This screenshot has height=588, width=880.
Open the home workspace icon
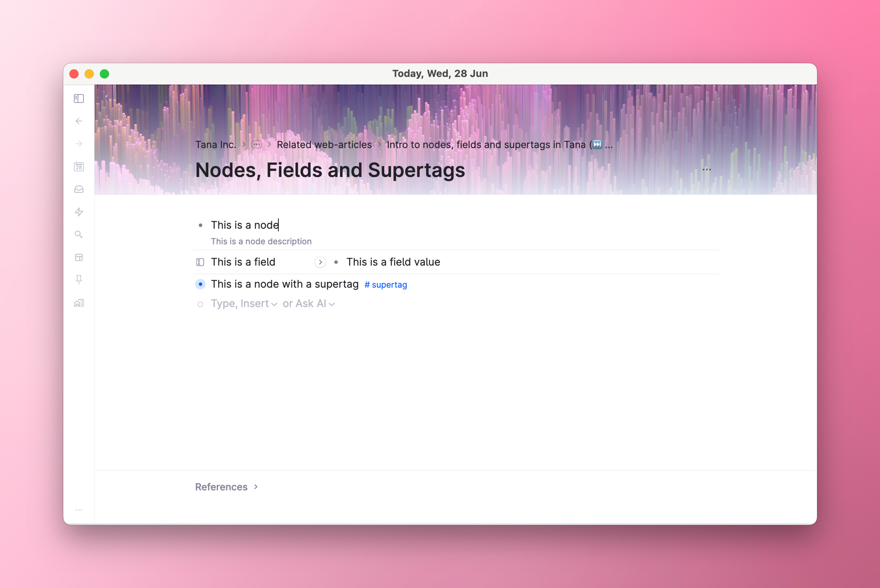point(79,303)
